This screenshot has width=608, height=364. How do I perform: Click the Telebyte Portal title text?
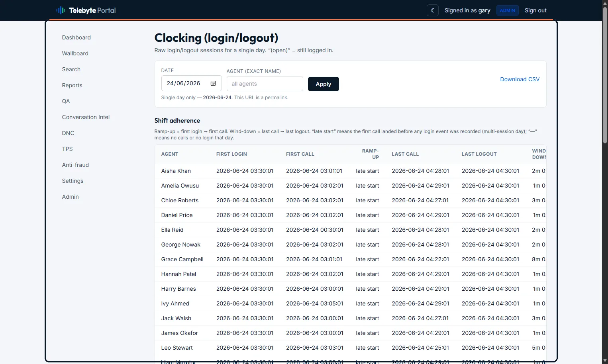click(92, 10)
